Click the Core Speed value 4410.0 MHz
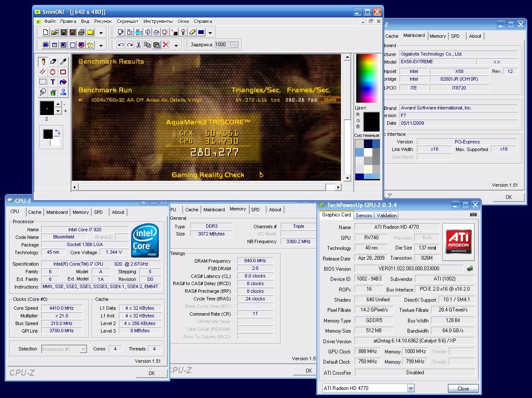This screenshot has width=532, height=398. click(62, 308)
